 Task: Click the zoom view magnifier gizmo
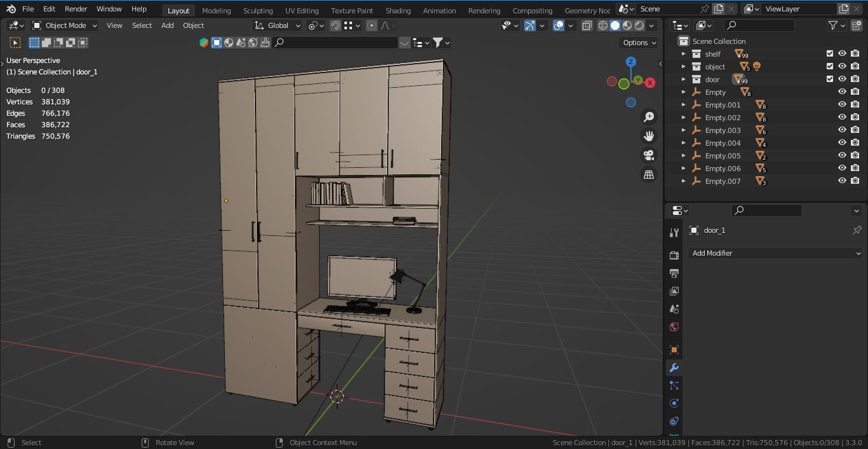649,117
